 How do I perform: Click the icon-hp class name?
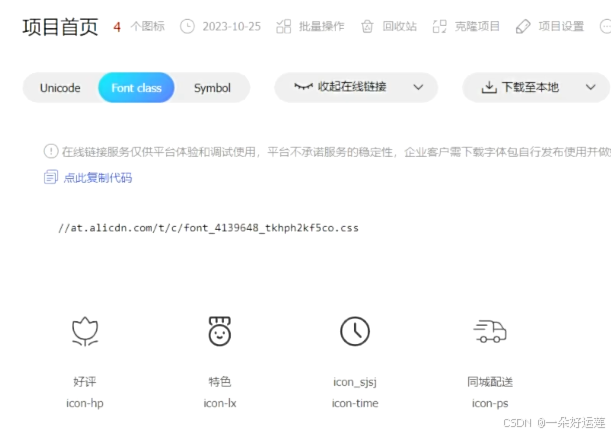point(85,403)
